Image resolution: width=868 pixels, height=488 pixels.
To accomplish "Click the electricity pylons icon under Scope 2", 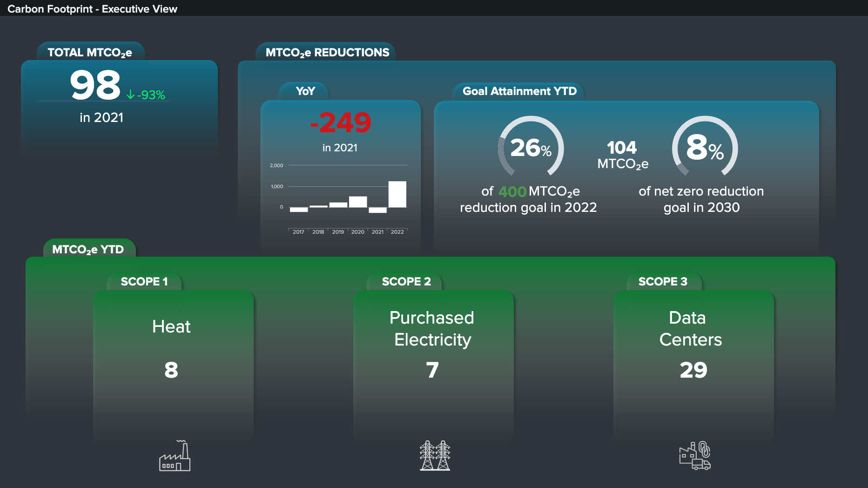I will point(435,455).
